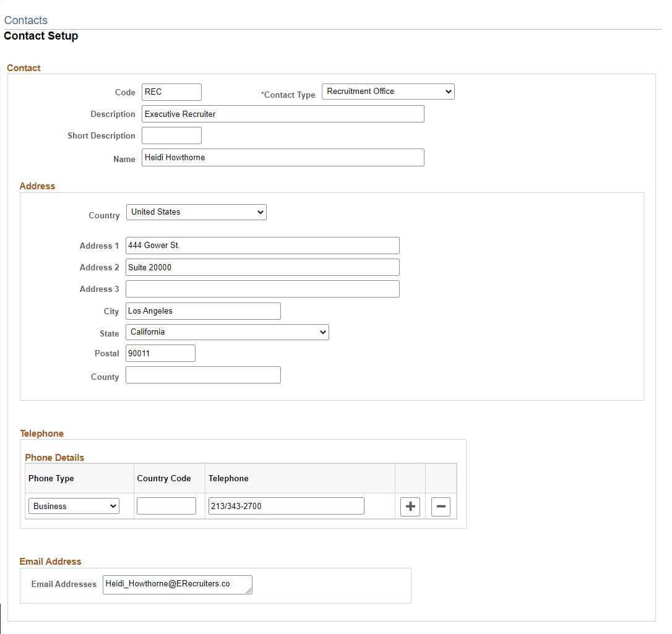Select Recruitment Office from Contact Type
The height and width of the screenshot is (634, 672).
click(x=387, y=91)
